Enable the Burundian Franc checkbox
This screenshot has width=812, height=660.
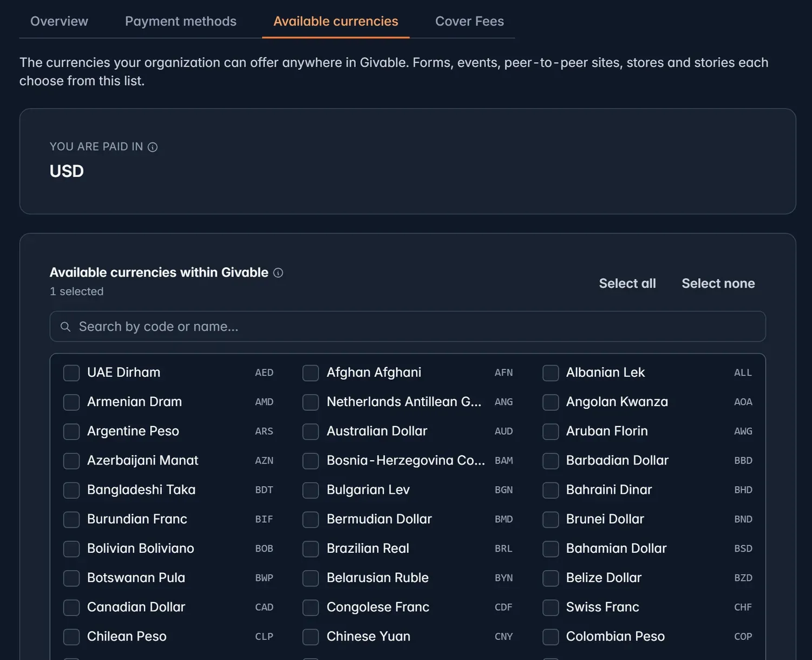[x=71, y=520]
